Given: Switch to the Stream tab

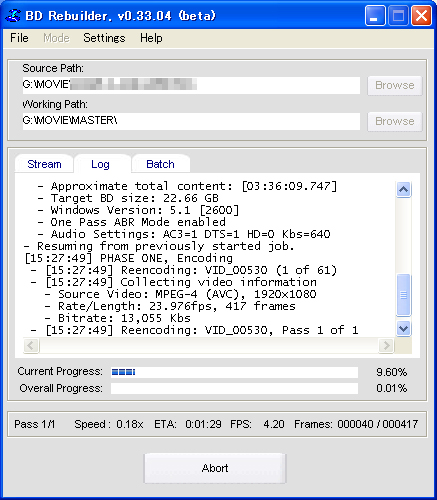Looking at the screenshot, I should point(44,164).
